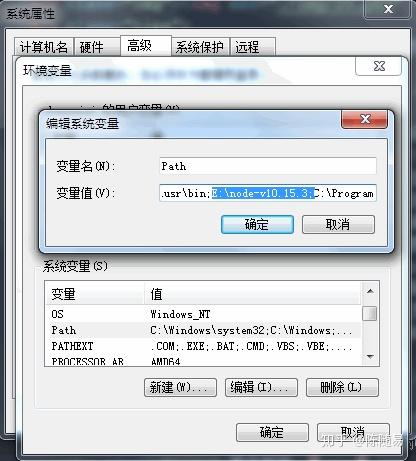The width and height of the screenshot is (416, 461).
Task: Close the 系统属性 window
Action: pyautogui.click(x=388, y=9)
